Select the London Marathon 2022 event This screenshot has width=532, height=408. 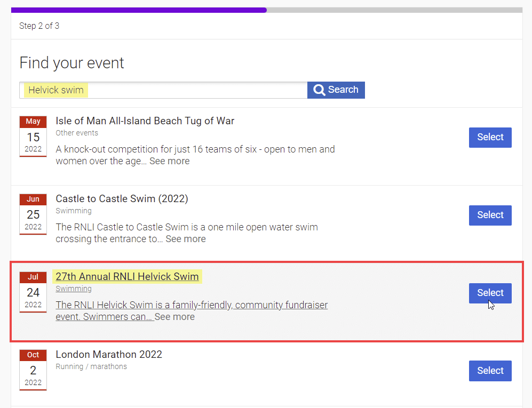pos(490,371)
